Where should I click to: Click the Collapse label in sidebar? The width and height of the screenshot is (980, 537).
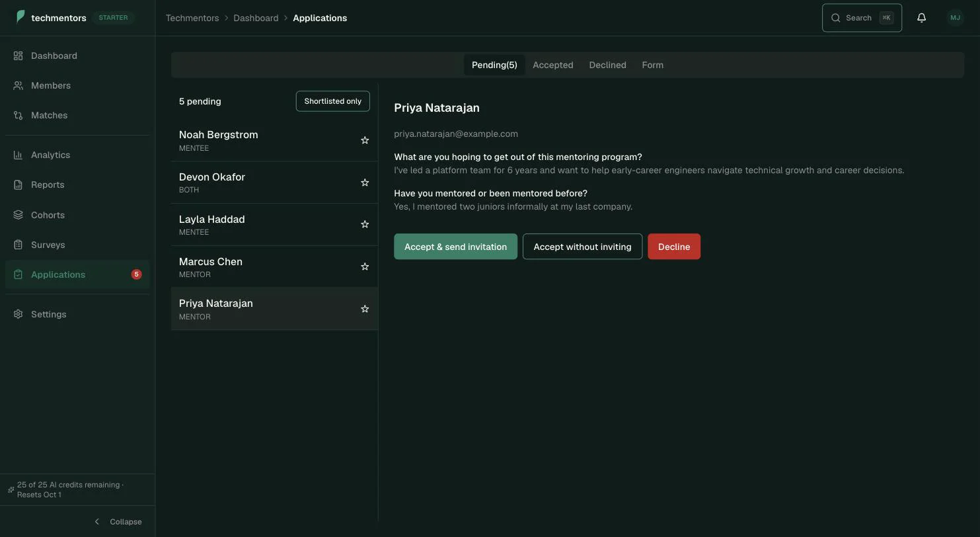[126, 522]
